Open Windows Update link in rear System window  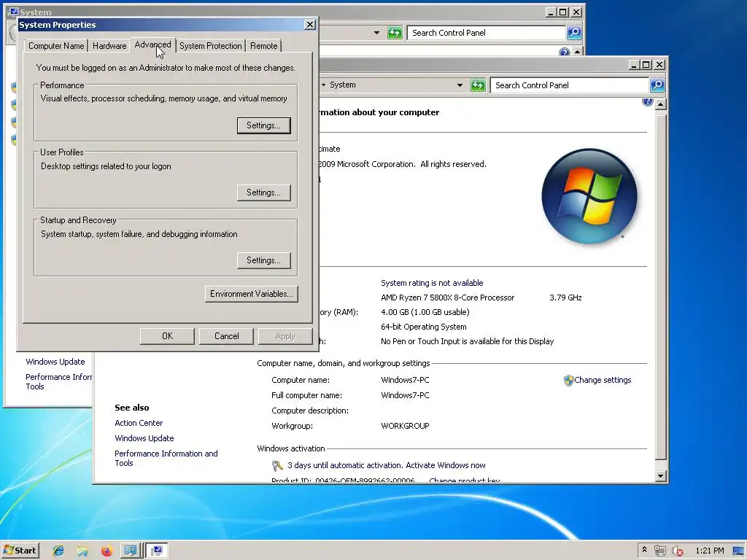click(x=55, y=362)
